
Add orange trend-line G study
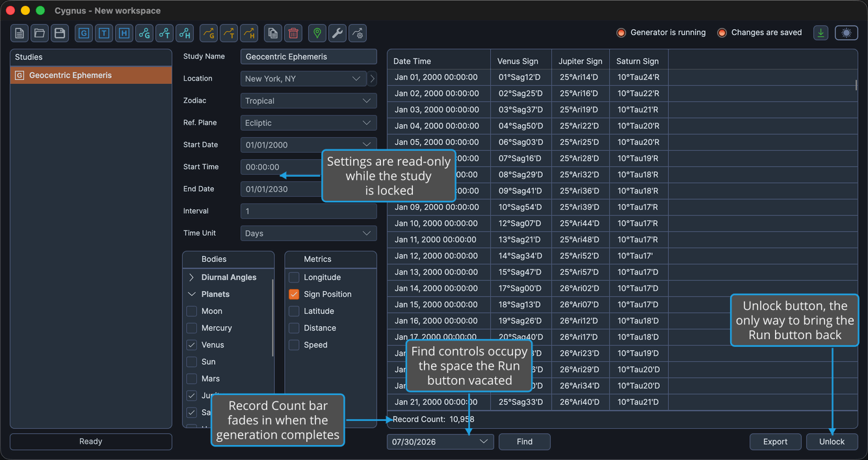(209, 33)
